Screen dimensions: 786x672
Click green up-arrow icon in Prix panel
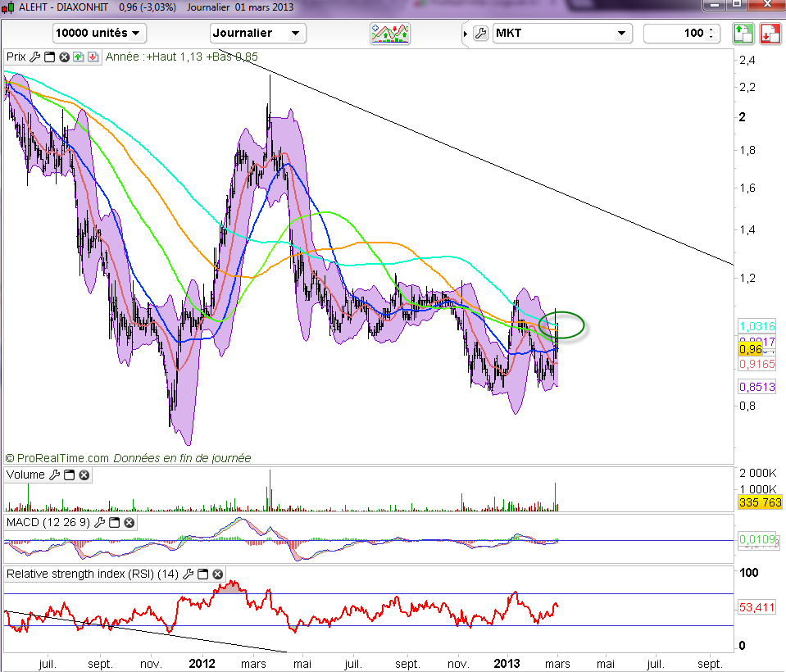[x=78, y=57]
